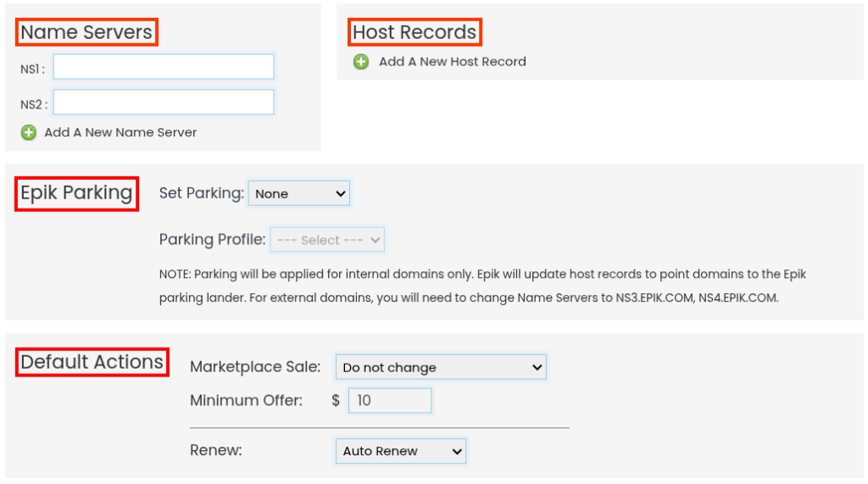This screenshot has height=484, width=868.
Task: Click the 'Add A New Name Server' text link
Action: (x=120, y=132)
